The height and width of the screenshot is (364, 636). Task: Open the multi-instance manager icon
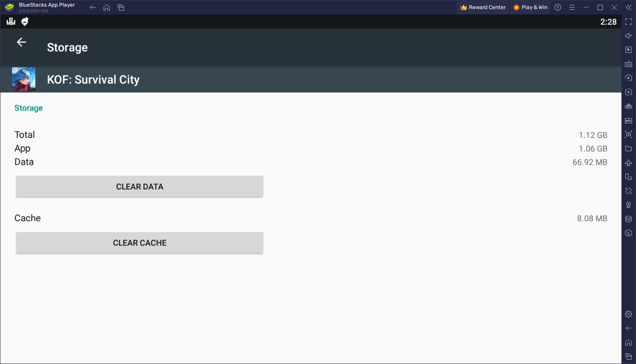click(x=629, y=106)
